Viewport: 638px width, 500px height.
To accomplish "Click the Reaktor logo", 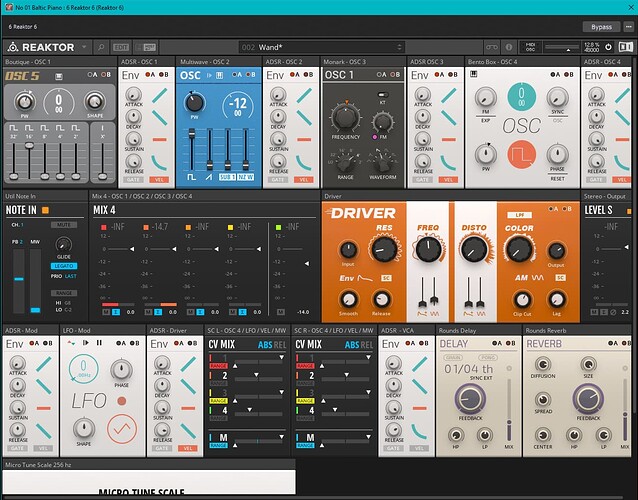I will click(41, 47).
